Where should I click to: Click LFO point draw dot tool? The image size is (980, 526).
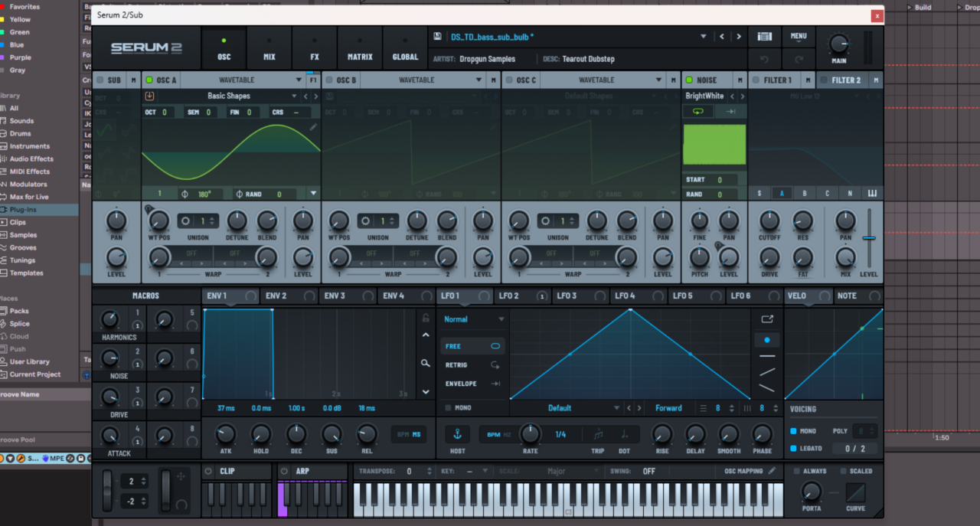pos(767,339)
